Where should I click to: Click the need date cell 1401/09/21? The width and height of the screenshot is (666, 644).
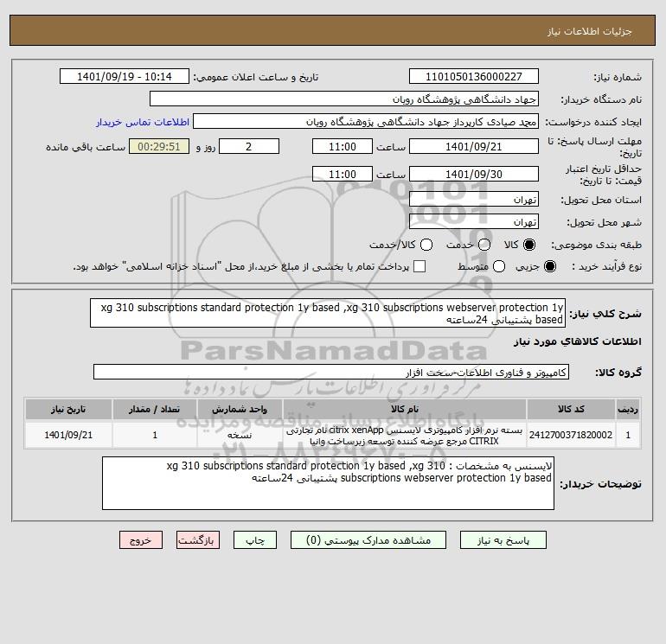point(68,435)
